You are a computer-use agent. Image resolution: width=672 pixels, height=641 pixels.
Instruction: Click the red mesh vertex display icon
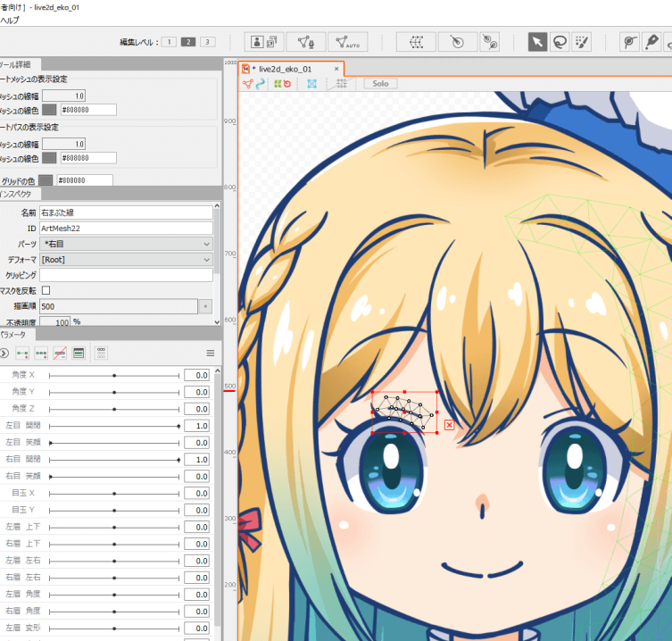[248, 84]
